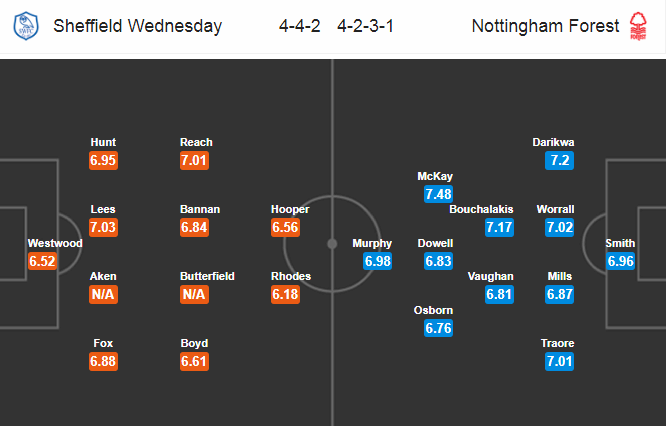Select Hooper's 6.56 rating badge
Screen dimensions: 666x426
[x=285, y=227]
